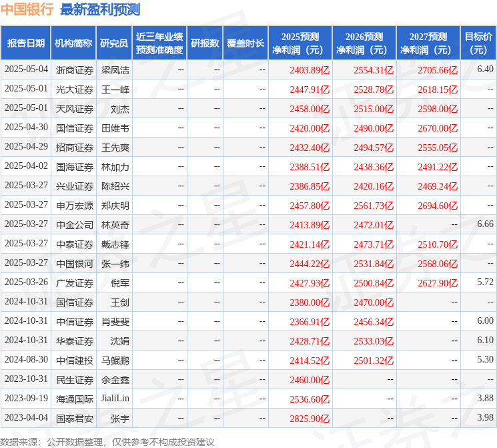Screen dimensions: 497x448
Task: Click 中金公司 target price 6.66
Action: [x=485, y=224]
